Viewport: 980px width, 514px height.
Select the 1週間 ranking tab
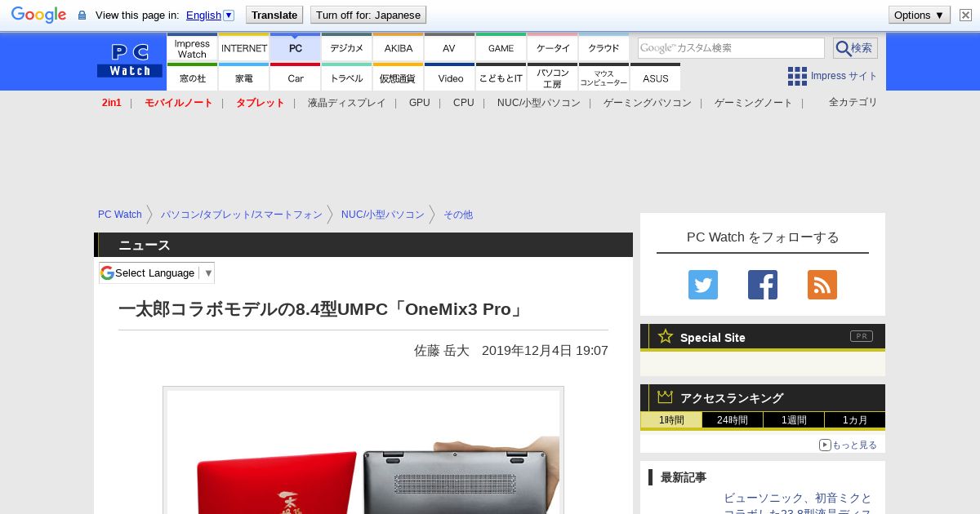794,420
